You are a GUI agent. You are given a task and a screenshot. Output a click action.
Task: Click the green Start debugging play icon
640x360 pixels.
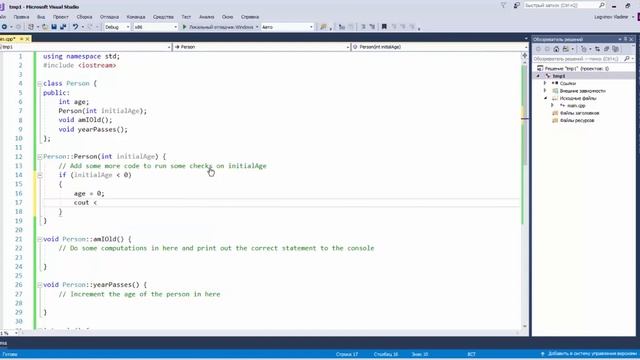184,27
